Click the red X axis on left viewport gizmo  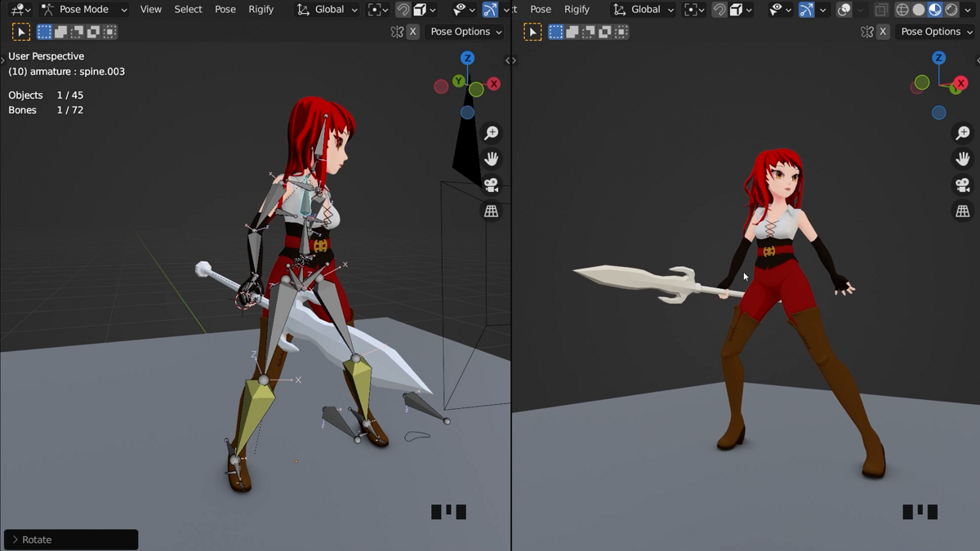(x=493, y=84)
